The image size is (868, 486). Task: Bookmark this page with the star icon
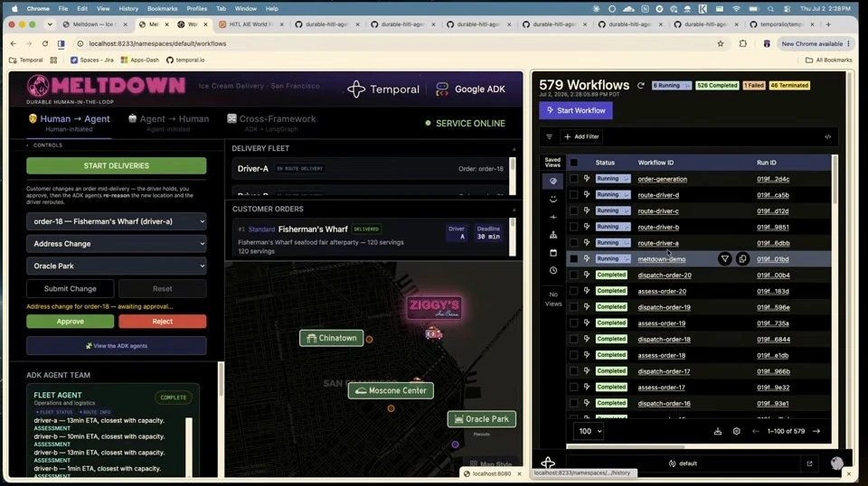coord(721,43)
